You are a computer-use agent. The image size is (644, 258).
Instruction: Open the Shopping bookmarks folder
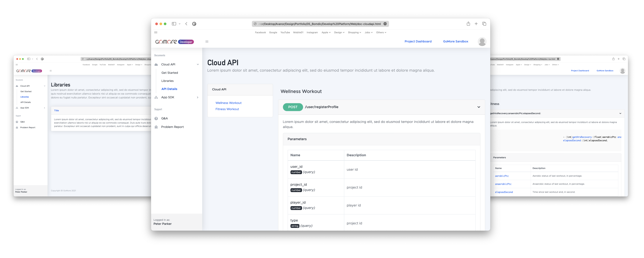(354, 32)
